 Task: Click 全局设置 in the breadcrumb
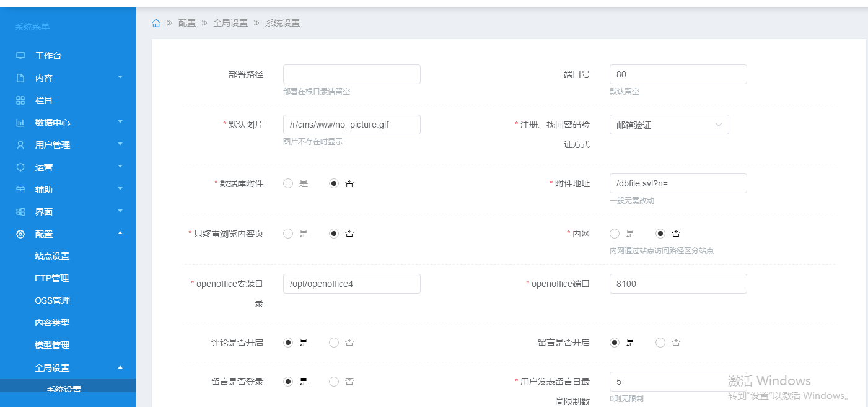(230, 23)
